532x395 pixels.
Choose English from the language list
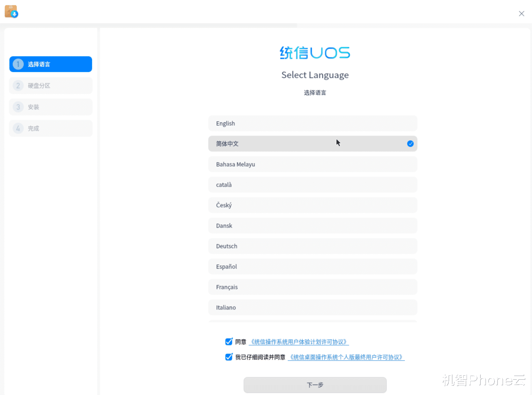(313, 123)
